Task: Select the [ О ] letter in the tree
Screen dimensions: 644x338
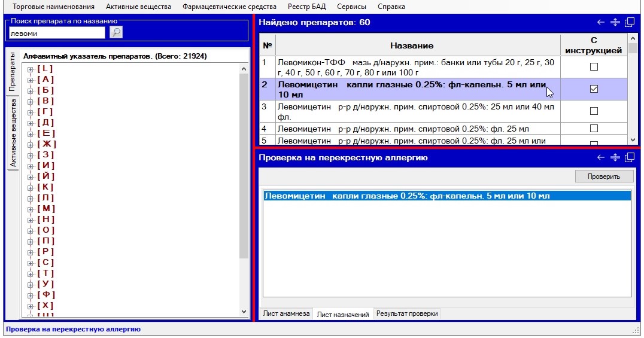Action: click(x=45, y=230)
